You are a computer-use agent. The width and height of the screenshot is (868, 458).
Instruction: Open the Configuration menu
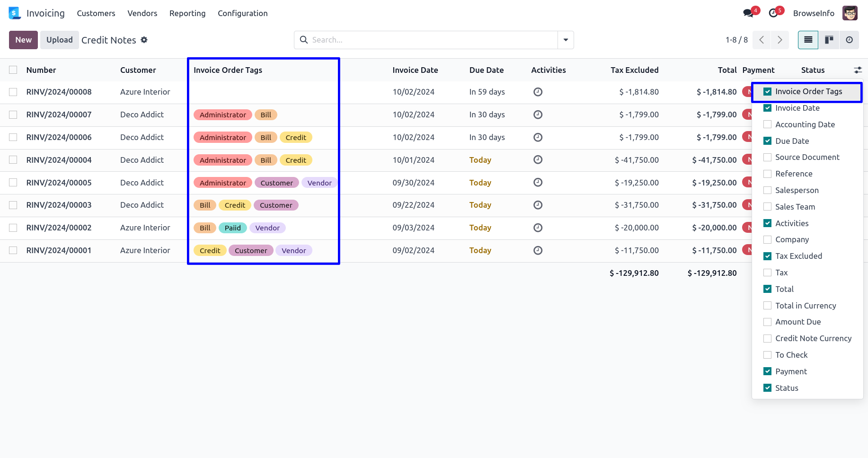click(242, 13)
